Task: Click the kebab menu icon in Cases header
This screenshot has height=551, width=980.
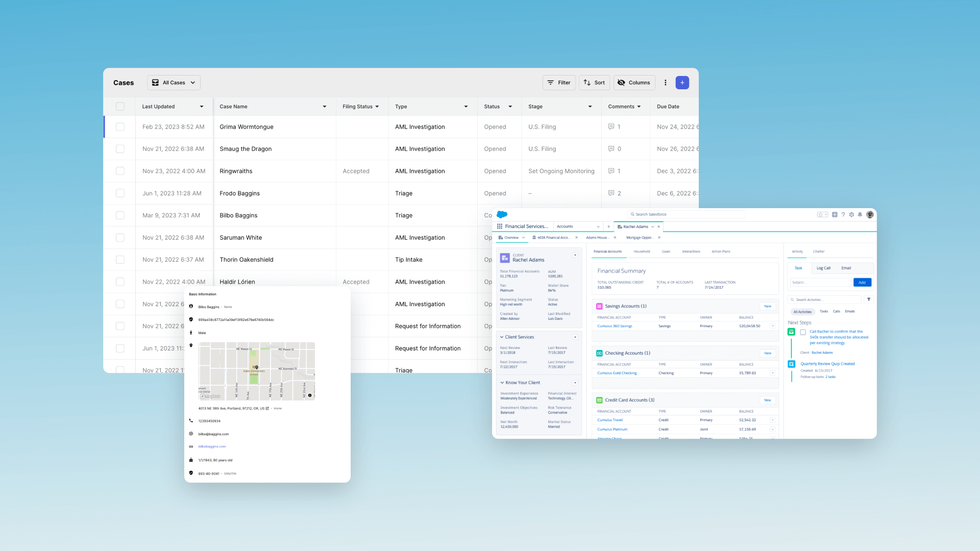Action: (x=666, y=82)
